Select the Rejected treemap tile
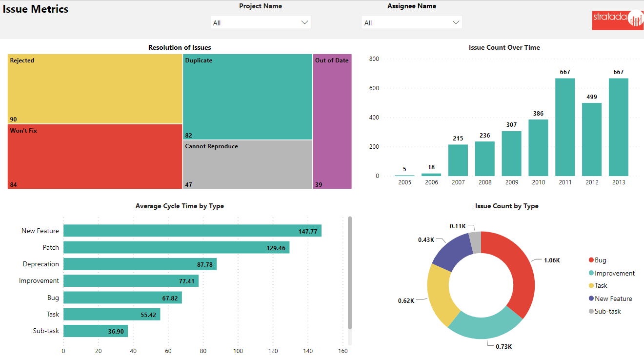 tap(95, 89)
